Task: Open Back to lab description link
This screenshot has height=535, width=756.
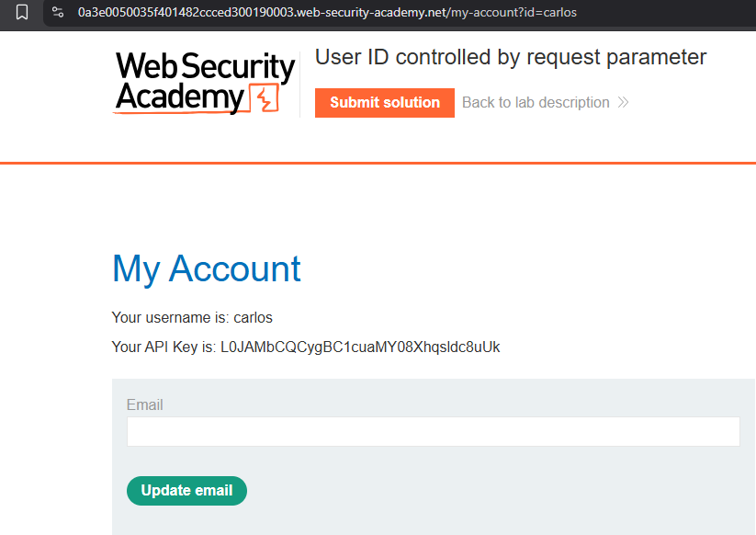Action: pyautogui.click(x=536, y=102)
